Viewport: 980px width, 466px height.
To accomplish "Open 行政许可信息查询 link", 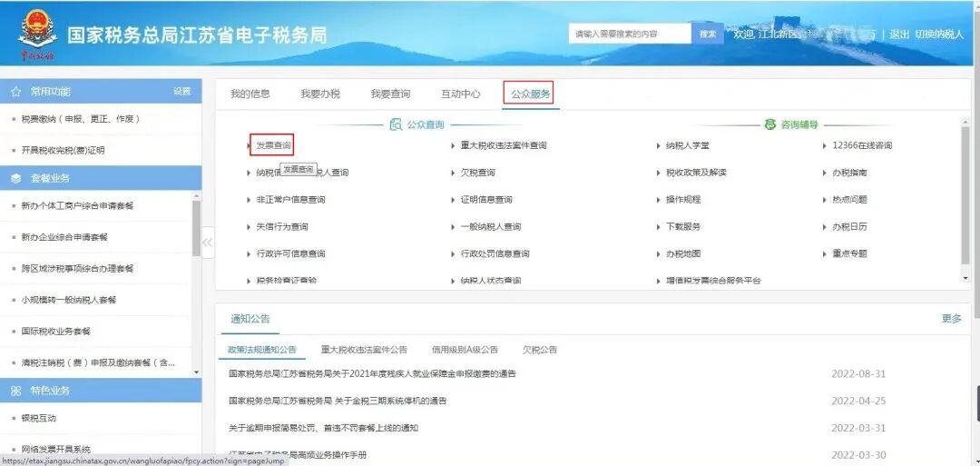I will coord(290,253).
